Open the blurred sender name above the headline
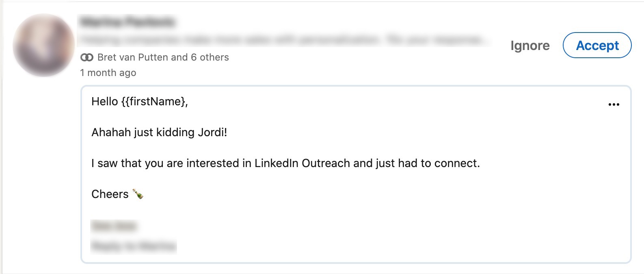Image resolution: width=644 pixels, height=274 pixels. [128, 22]
